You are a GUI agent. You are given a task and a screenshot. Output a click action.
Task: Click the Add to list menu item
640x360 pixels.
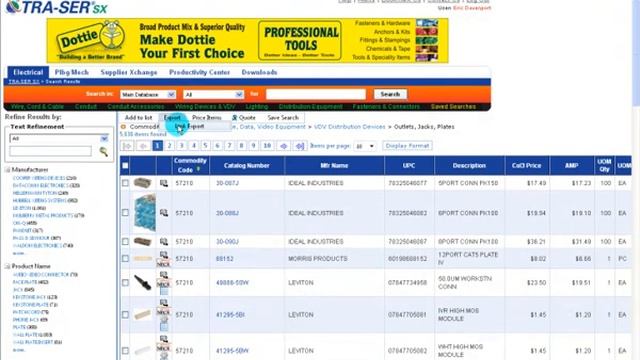point(138,118)
